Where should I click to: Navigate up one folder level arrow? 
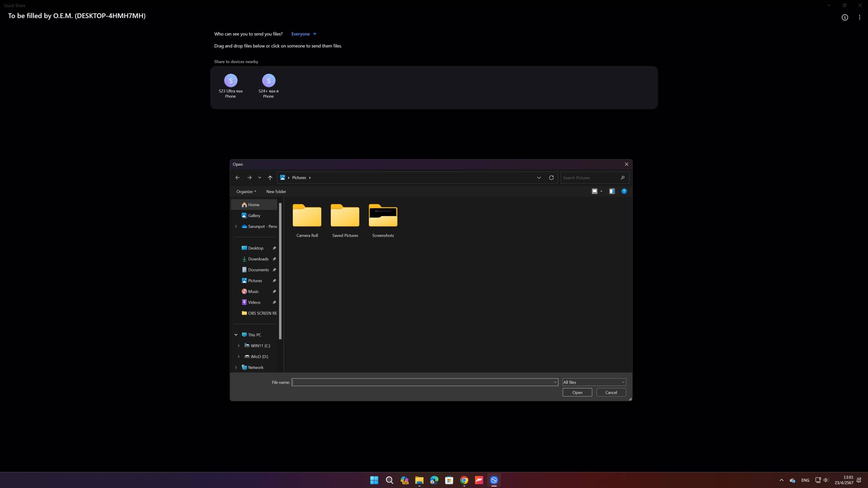pos(270,178)
